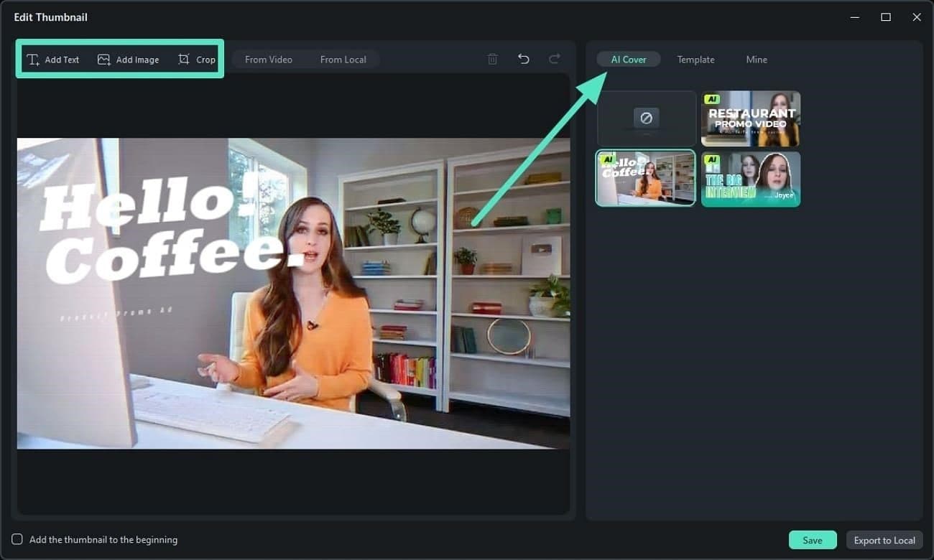
Task: Pick the Hello Coffee AI cover
Action: pos(646,178)
